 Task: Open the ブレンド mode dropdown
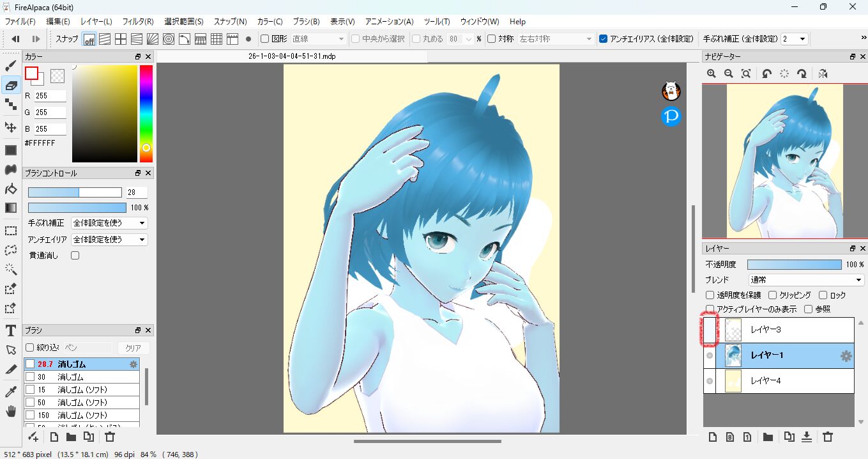pyautogui.click(x=806, y=280)
